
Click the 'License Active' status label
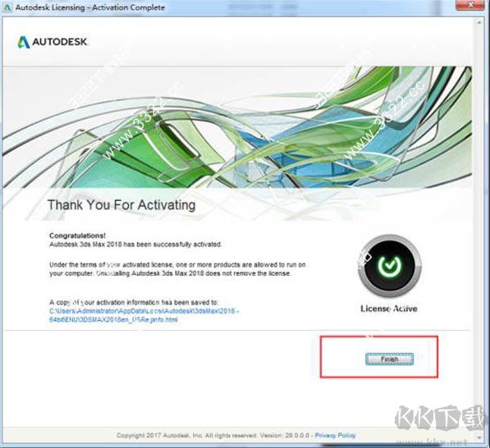[x=389, y=309]
